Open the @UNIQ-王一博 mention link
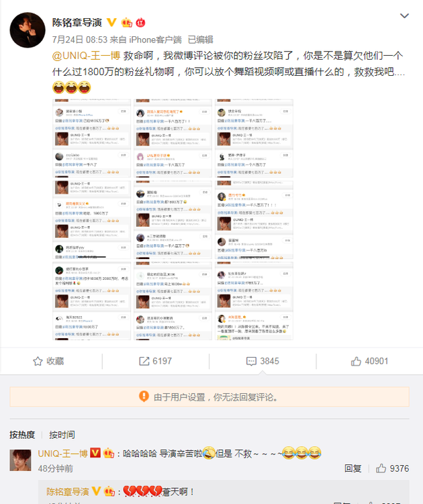This screenshot has width=423, height=504. click(x=86, y=56)
